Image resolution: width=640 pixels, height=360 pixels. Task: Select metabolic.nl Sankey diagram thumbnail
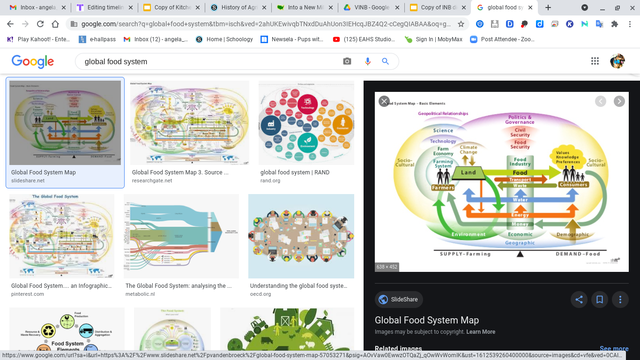tap(181, 236)
